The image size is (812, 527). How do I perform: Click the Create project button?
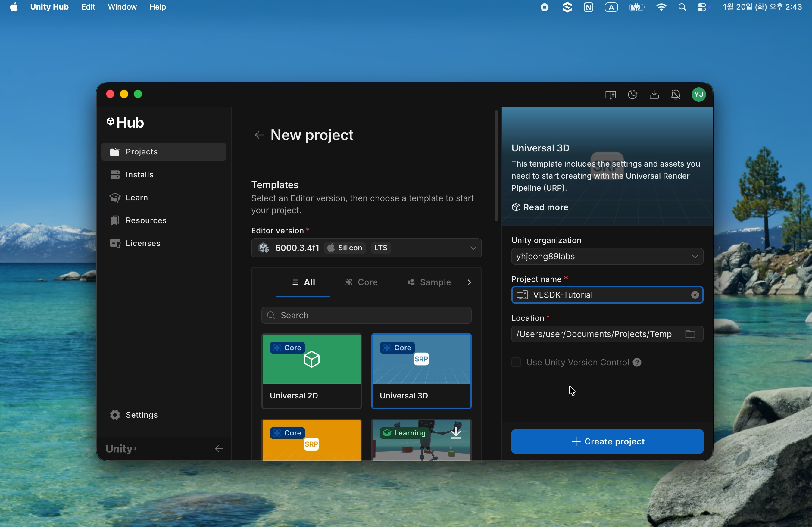607,442
